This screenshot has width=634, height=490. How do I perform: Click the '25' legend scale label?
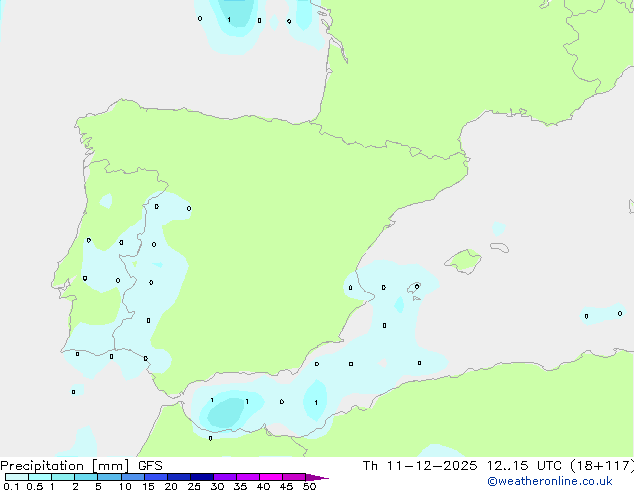194,486
